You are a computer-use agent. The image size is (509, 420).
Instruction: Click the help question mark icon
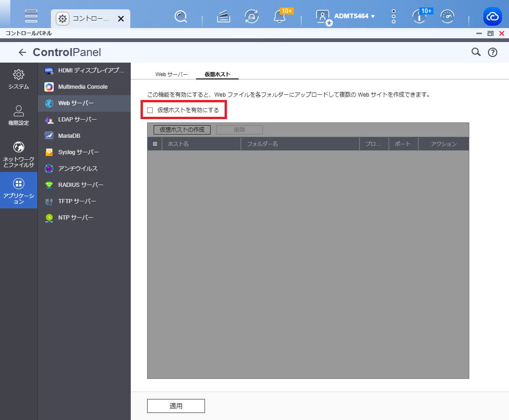(x=493, y=52)
